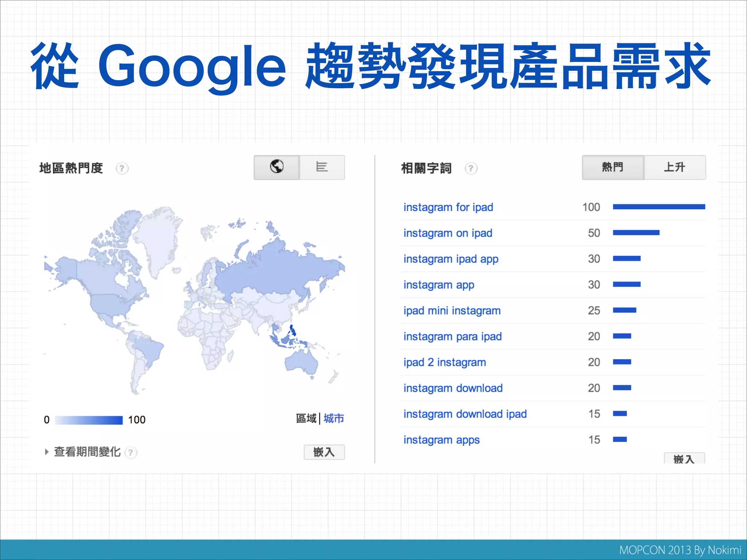
Task: Open the 'instagram para ipad' term
Action: pos(453,337)
